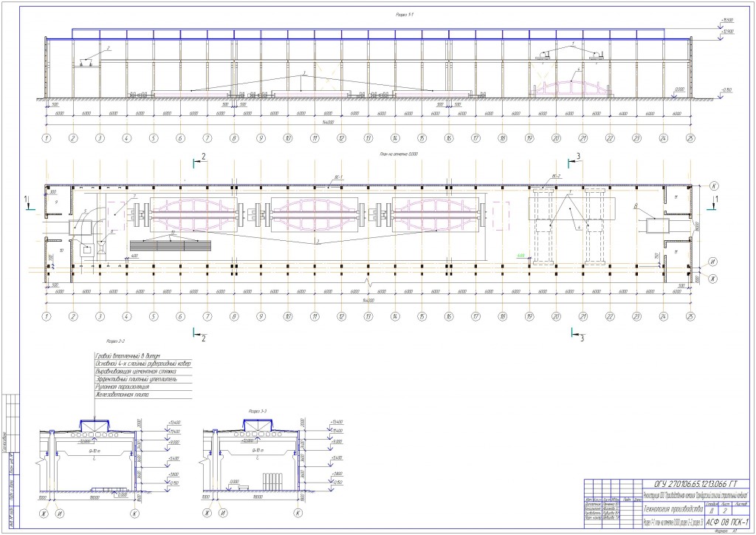
Task: Select axis bubble 8 under Section 1-1
Action: click(x=234, y=138)
